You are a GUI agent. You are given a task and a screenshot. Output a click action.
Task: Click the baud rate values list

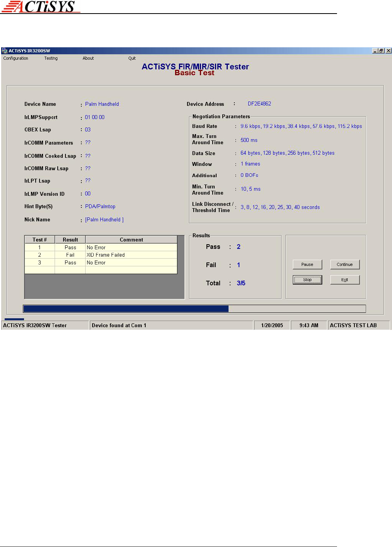pyautogui.click(x=301, y=126)
